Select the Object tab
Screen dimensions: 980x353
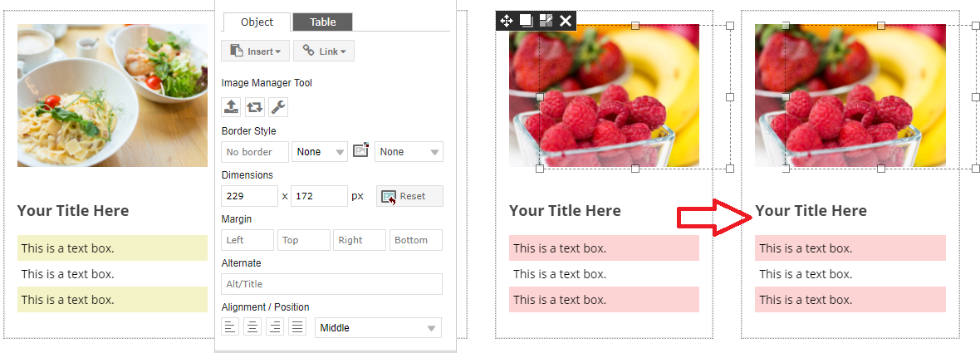[257, 22]
